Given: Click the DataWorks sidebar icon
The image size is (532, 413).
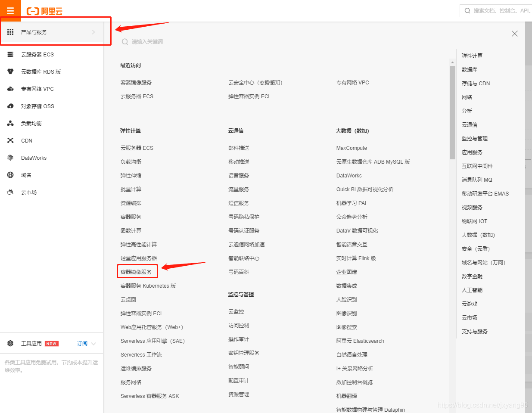Looking at the screenshot, I should (x=10, y=158).
